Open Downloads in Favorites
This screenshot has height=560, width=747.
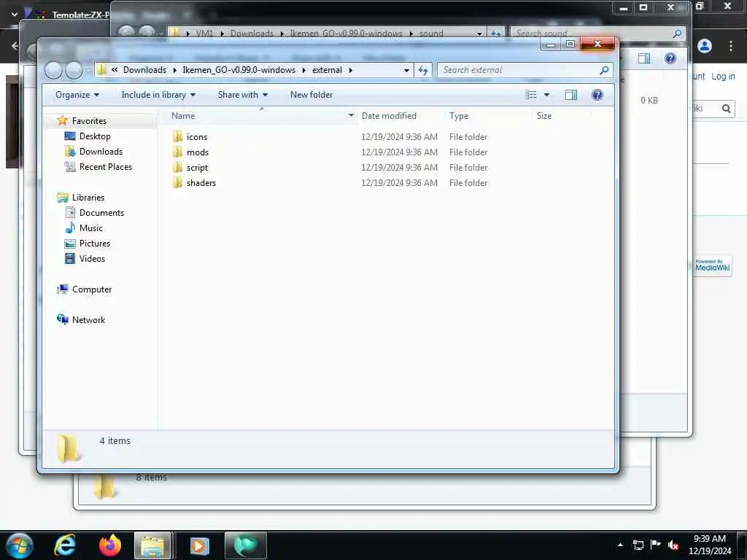[101, 152]
